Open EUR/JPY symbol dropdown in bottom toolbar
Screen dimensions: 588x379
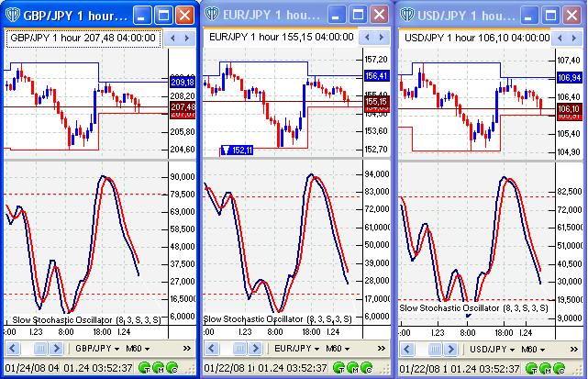[x=296, y=349]
